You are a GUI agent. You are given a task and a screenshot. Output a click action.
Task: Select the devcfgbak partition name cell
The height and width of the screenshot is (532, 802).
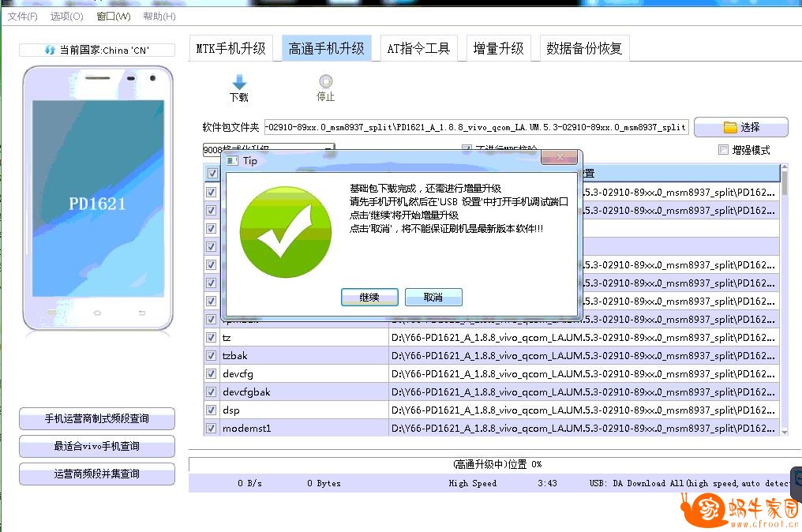[x=305, y=392]
